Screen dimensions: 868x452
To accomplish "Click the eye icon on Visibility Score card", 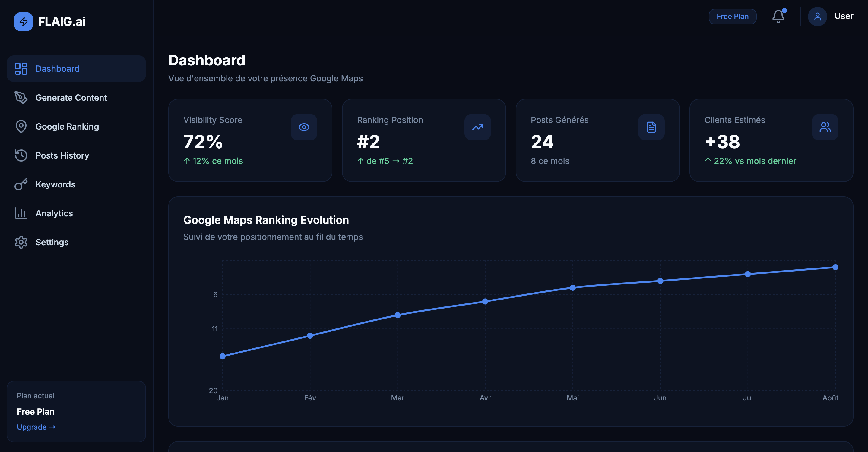I will click(x=304, y=127).
